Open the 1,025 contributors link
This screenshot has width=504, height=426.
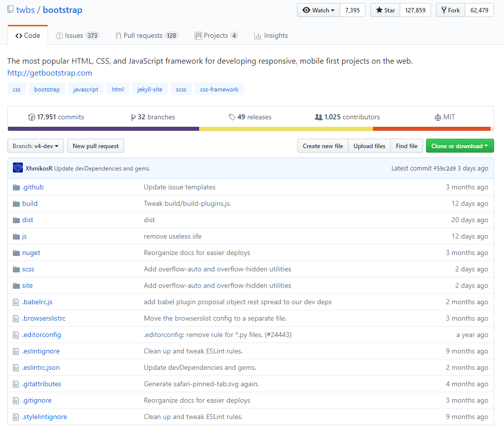coord(348,117)
